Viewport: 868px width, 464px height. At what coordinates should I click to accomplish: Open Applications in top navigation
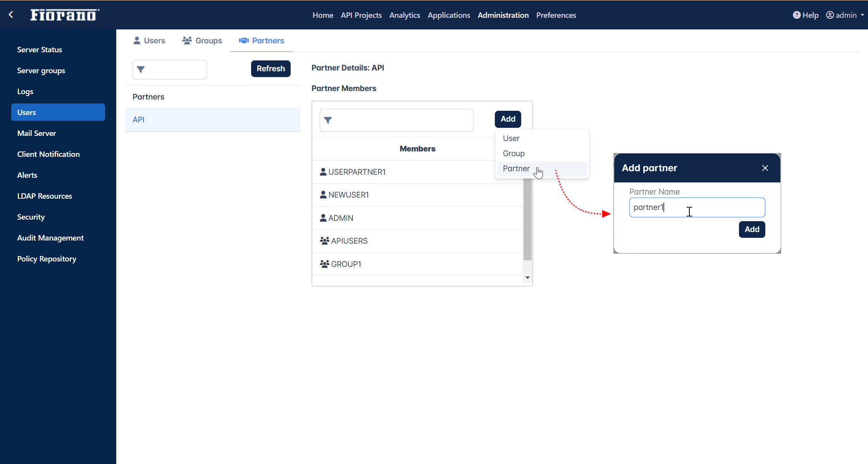[x=449, y=15]
